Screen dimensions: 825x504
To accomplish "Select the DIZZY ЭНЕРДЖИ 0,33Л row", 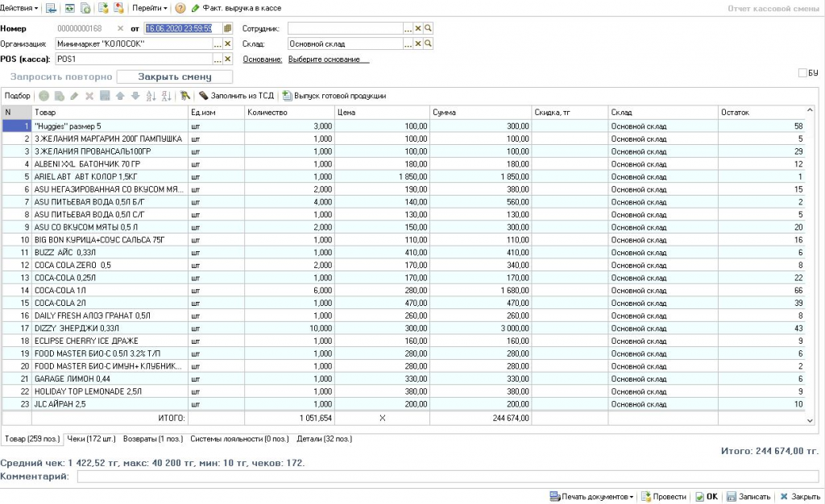I will 404,328.
